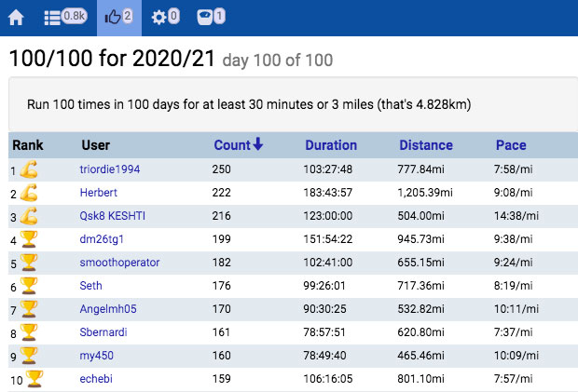Screen dimensions: 578x392
Task: Open the gear icon with 0 badge
Action: pyautogui.click(x=166, y=16)
